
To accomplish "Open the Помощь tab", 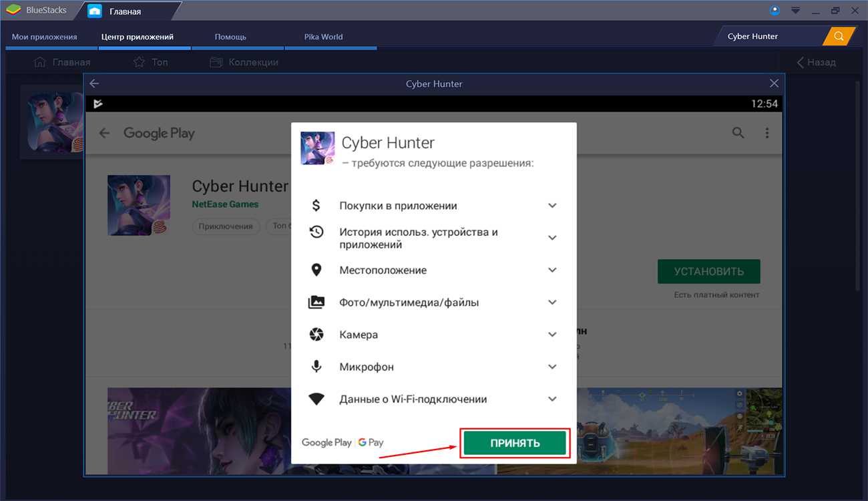I will 230,37.
